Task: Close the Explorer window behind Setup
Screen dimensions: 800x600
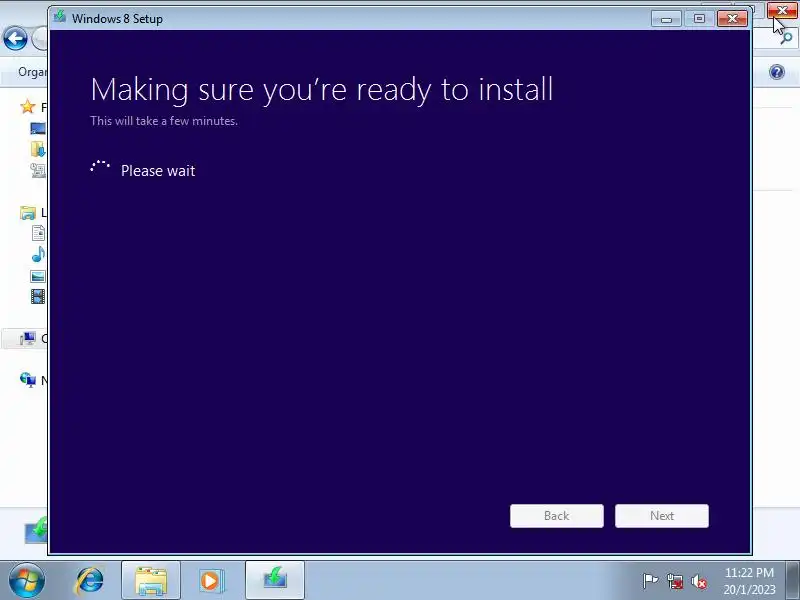Action: click(x=782, y=10)
